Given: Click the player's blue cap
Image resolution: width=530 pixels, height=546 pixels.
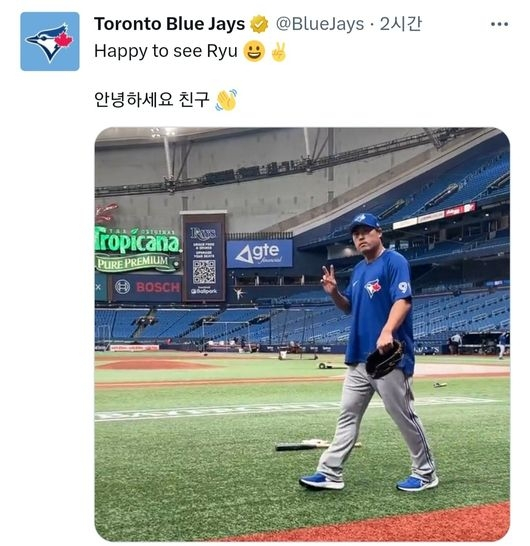Looking at the screenshot, I should [365, 222].
